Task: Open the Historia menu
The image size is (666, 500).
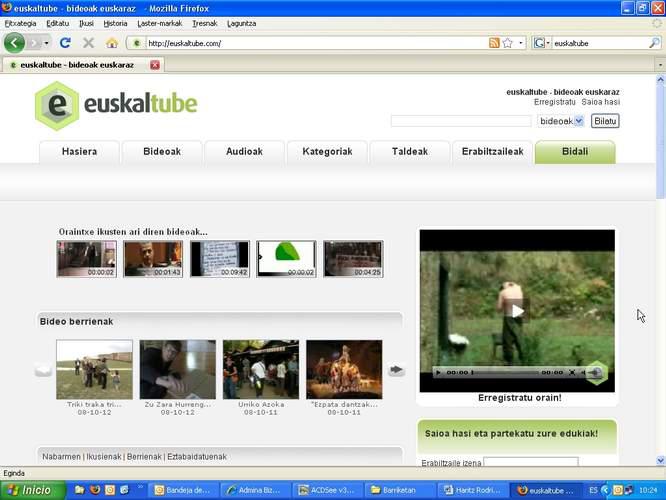Action: (115, 23)
